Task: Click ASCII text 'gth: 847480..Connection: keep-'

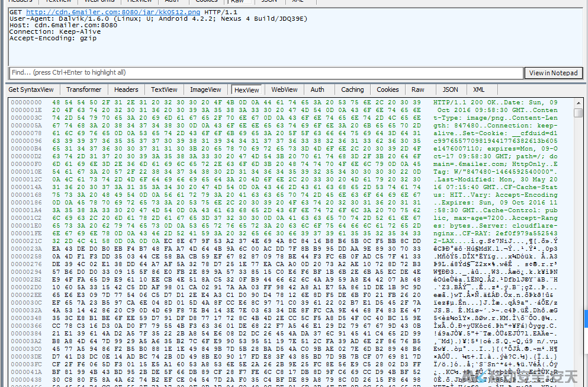Action: (x=496, y=126)
